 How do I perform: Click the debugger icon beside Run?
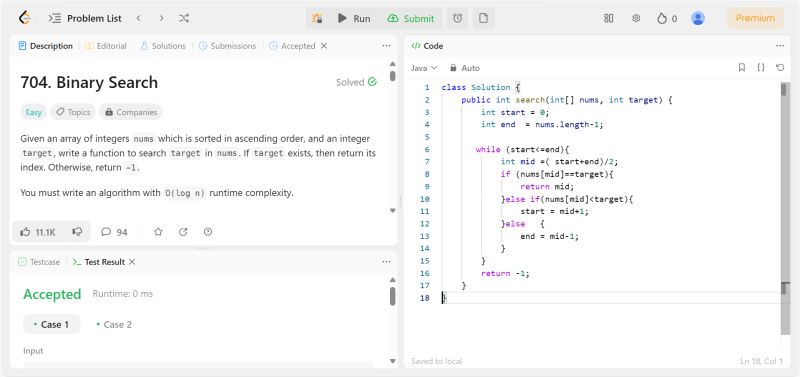coord(317,18)
